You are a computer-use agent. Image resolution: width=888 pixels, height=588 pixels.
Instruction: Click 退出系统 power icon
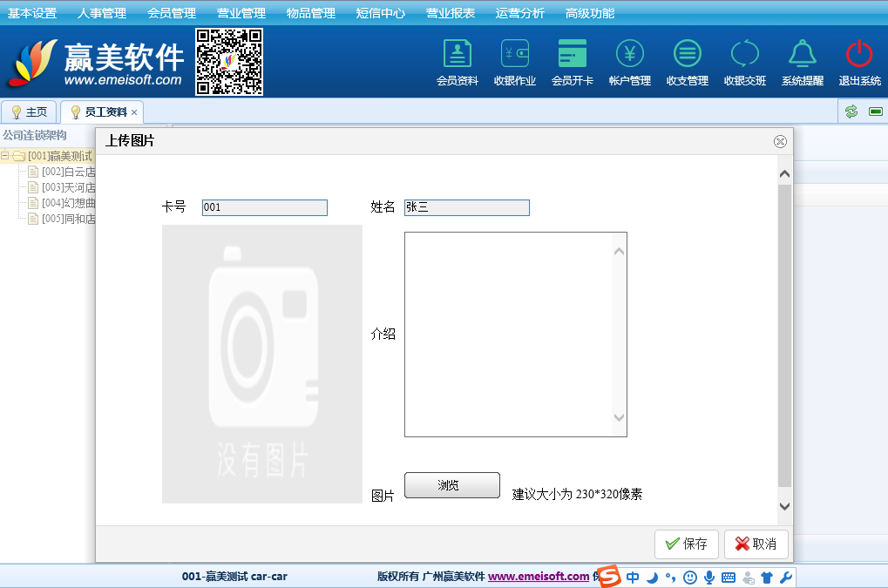point(859,63)
